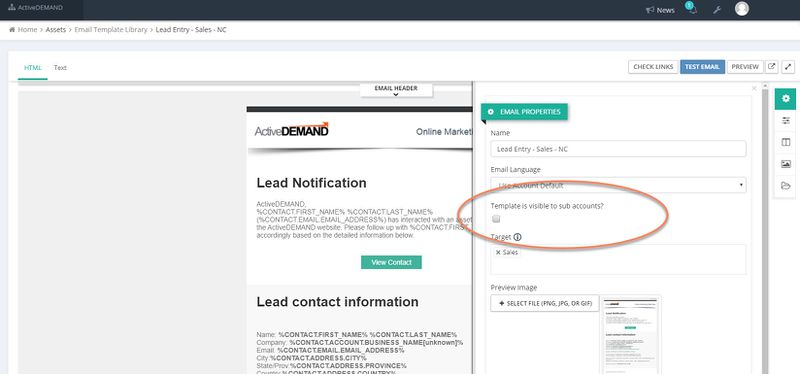The height and width of the screenshot is (374, 800).
Task: Open the Email Properties gear icon in sidebar
Action: 785,99
